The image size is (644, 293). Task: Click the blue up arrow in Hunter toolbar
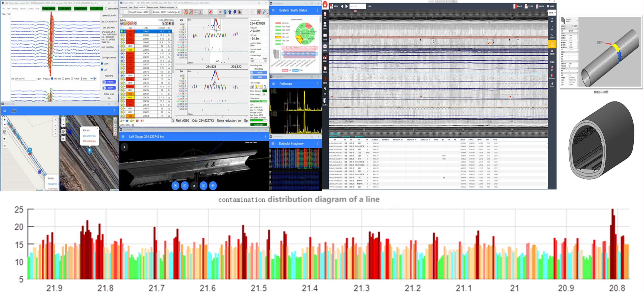230,12
